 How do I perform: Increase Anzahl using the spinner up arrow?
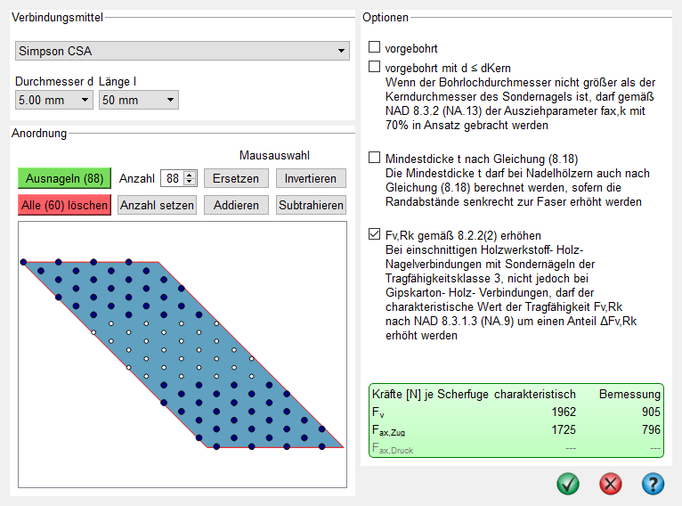pos(191,174)
